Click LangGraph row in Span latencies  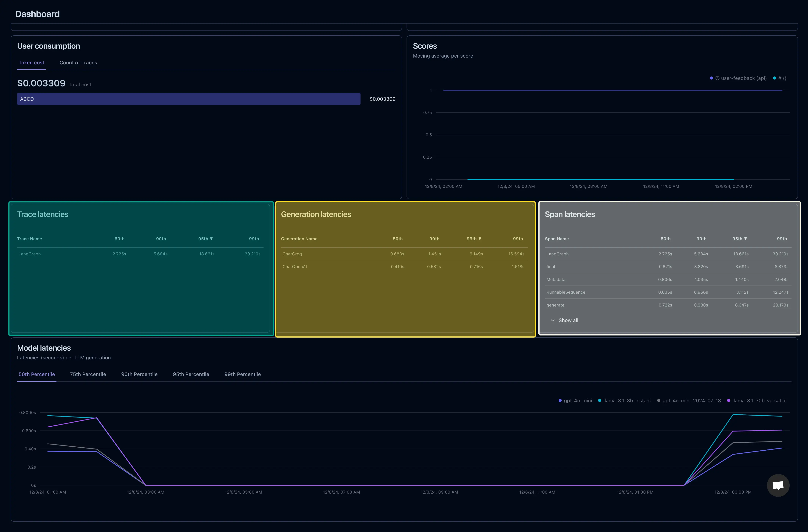[x=668, y=254]
